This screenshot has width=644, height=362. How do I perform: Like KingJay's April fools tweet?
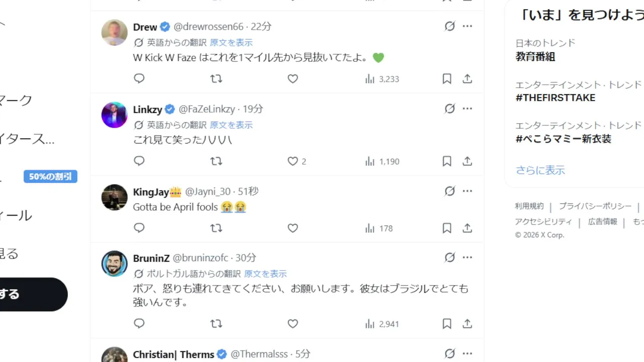[x=293, y=228]
